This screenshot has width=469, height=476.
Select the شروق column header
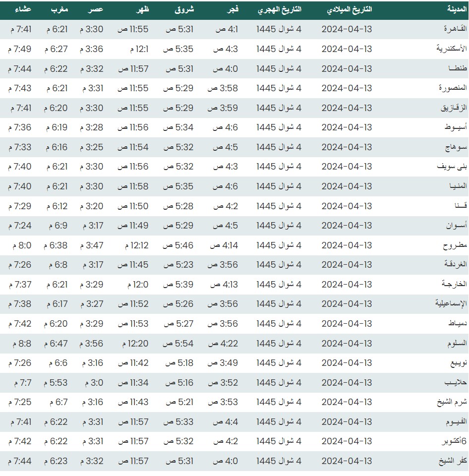184,10
